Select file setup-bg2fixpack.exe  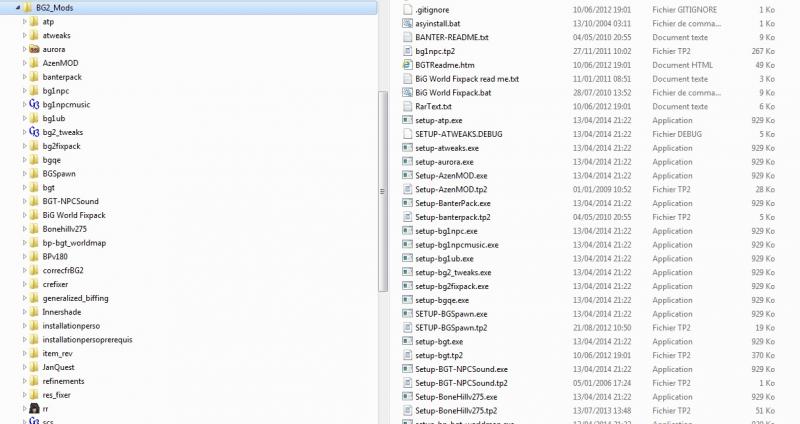pyautogui.click(x=452, y=286)
